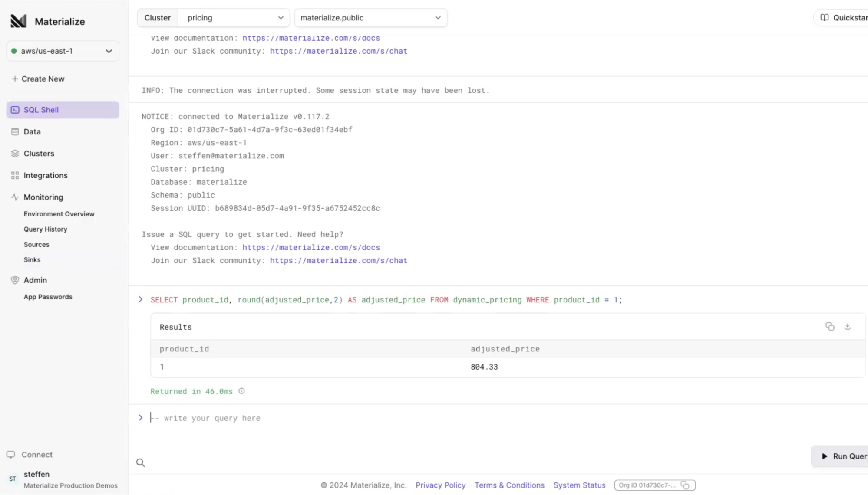Click the info icon beside Returned in 46.0ms
This screenshot has height=495, width=868.
pyautogui.click(x=241, y=391)
